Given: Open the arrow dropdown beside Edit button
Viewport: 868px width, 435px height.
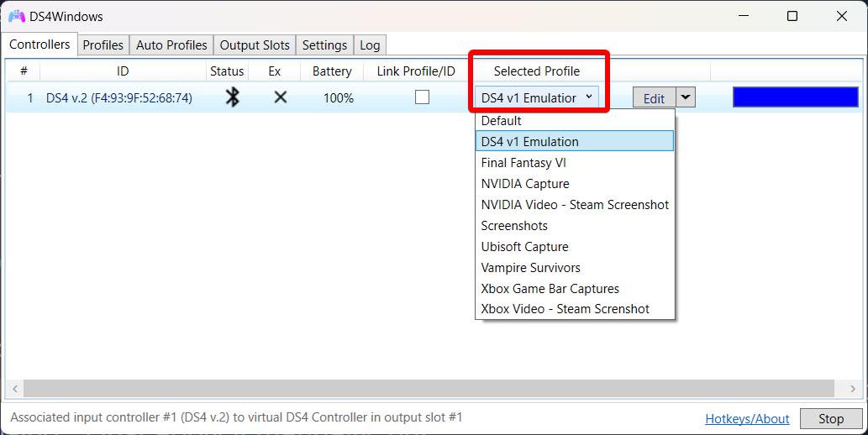Looking at the screenshot, I should click(686, 97).
